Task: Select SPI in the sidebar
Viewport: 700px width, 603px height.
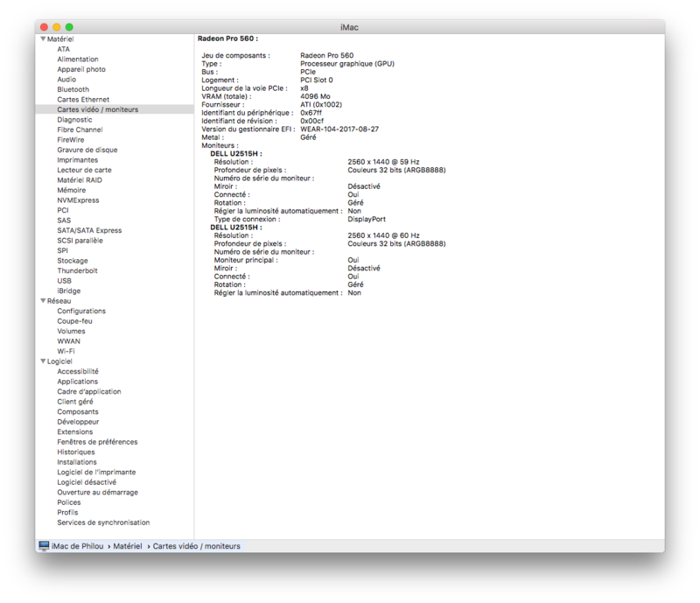Action: click(62, 250)
